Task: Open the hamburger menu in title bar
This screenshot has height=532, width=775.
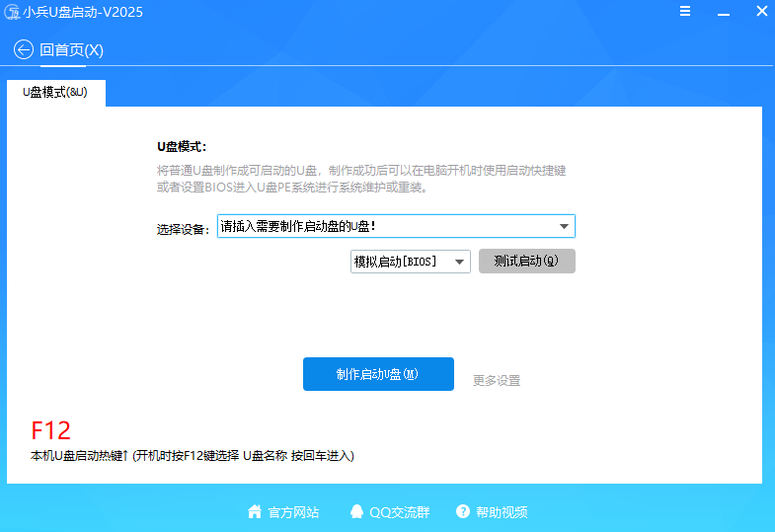Action: click(684, 11)
